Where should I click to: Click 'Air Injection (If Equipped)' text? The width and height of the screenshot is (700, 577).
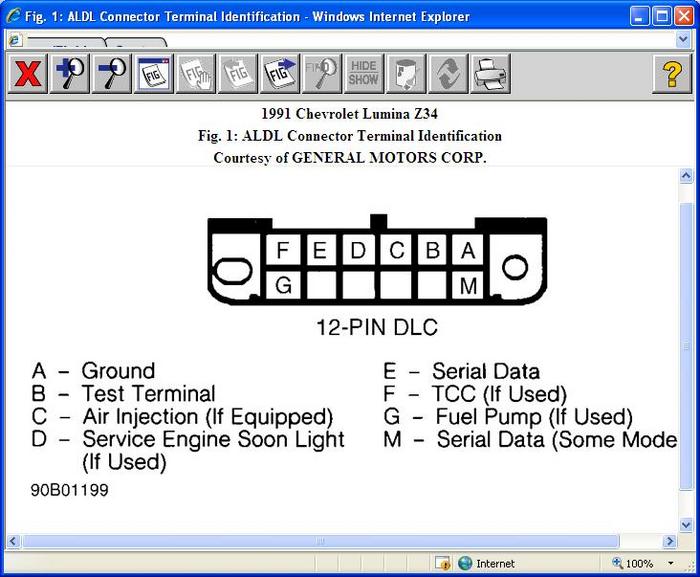pos(208,417)
